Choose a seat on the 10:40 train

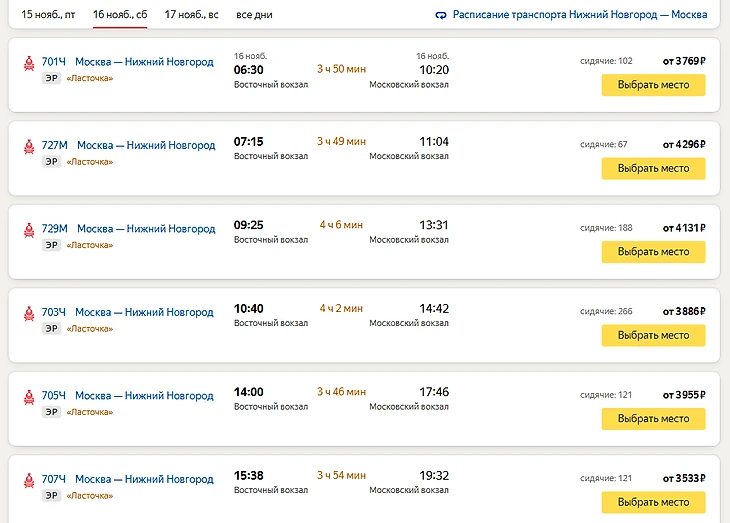coord(653,335)
